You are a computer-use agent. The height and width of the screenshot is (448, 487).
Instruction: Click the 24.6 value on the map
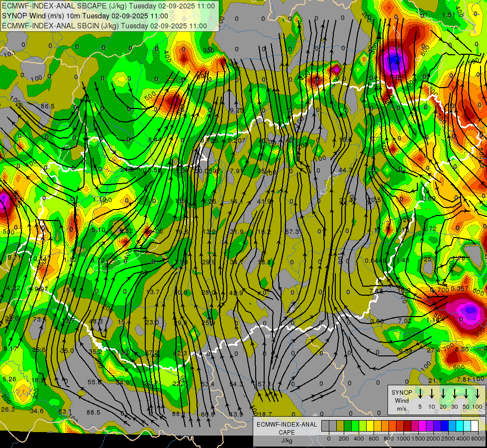point(127,169)
